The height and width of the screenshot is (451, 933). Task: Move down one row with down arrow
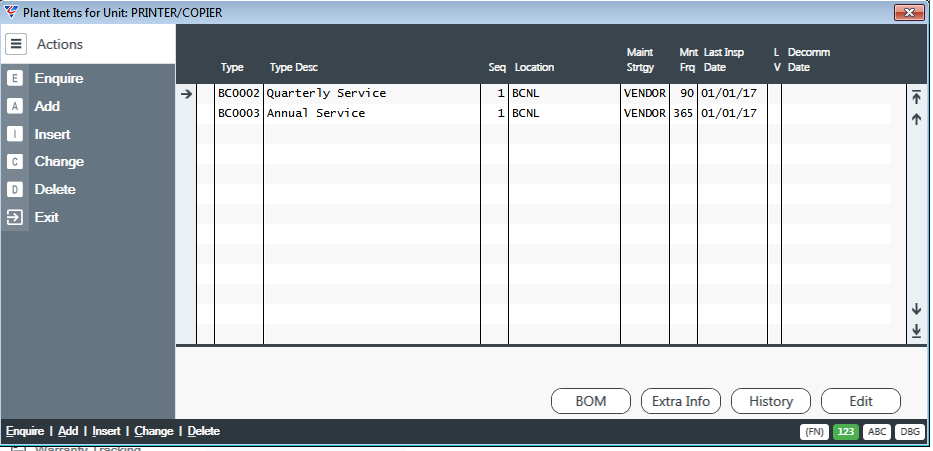[x=916, y=308]
